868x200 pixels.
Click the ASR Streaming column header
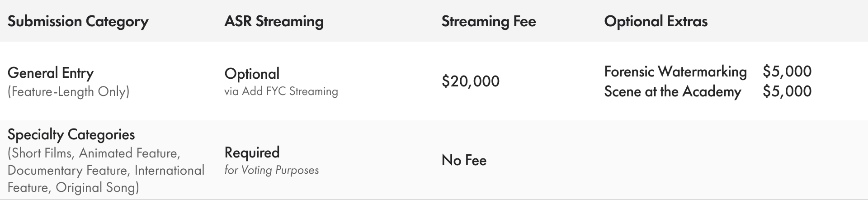(274, 21)
